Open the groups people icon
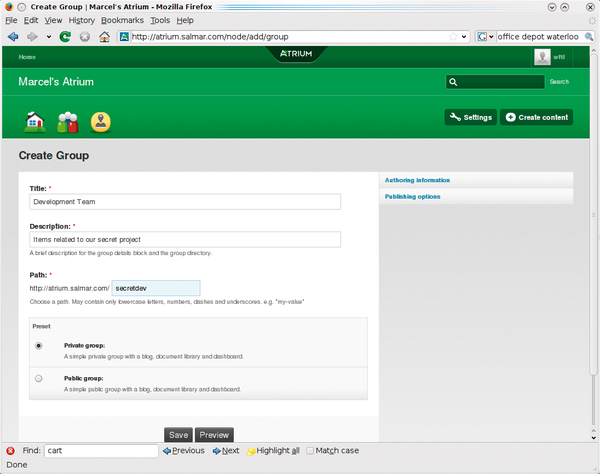Image resolution: width=600 pixels, height=474 pixels. (67, 122)
